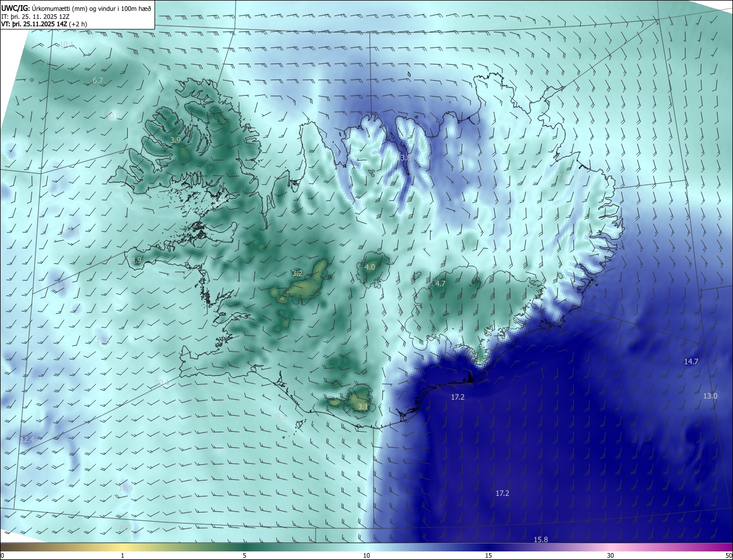Click the 3.8 value in north Iceland
Image resolution: width=733 pixels, height=560 pixels.
coord(405,157)
